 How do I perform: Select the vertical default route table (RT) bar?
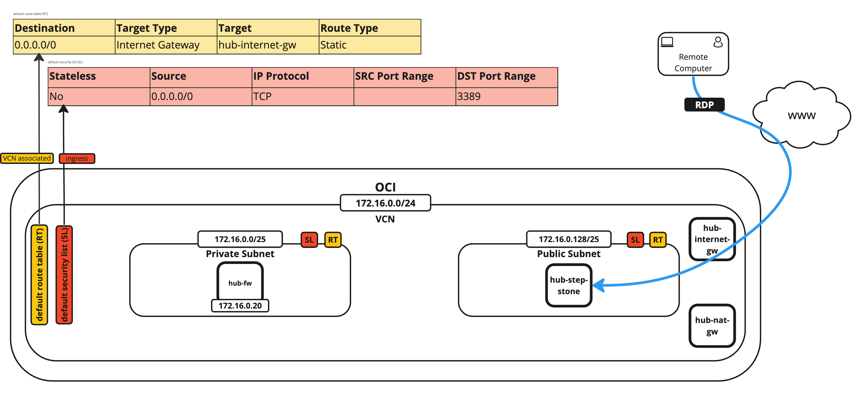(x=39, y=275)
